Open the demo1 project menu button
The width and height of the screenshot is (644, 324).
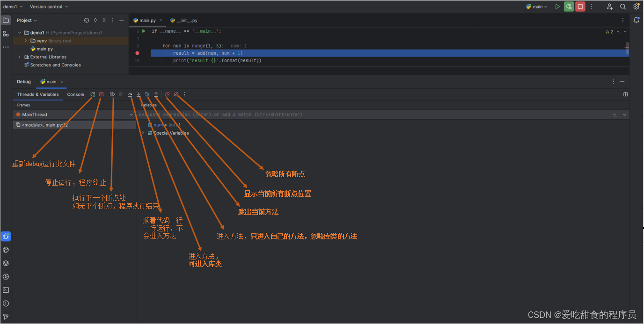13,7
